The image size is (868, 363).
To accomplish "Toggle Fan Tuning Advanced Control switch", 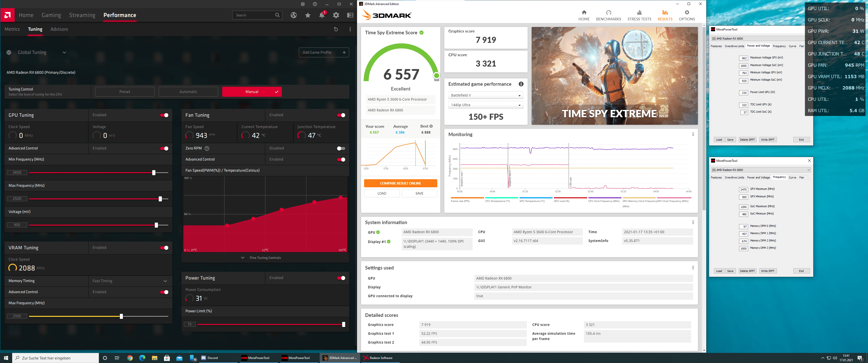I will click(x=341, y=160).
